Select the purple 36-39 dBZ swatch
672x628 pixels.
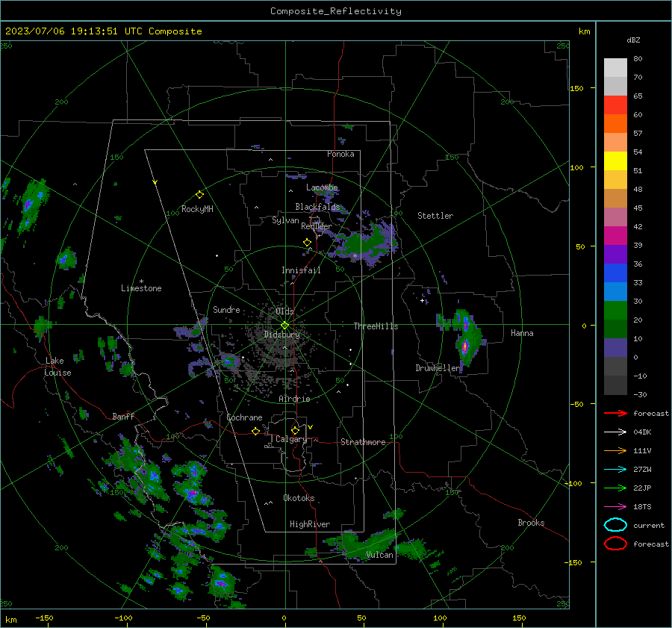click(615, 254)
